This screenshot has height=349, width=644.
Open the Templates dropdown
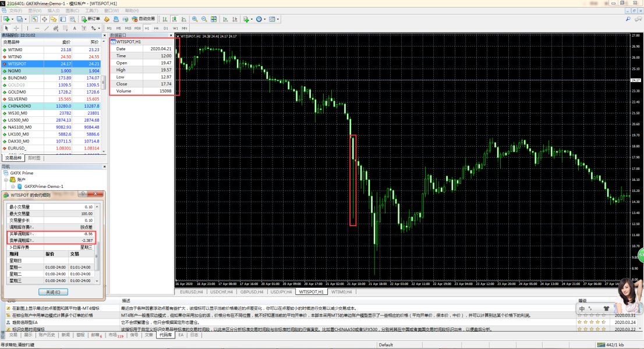[274, 19]
